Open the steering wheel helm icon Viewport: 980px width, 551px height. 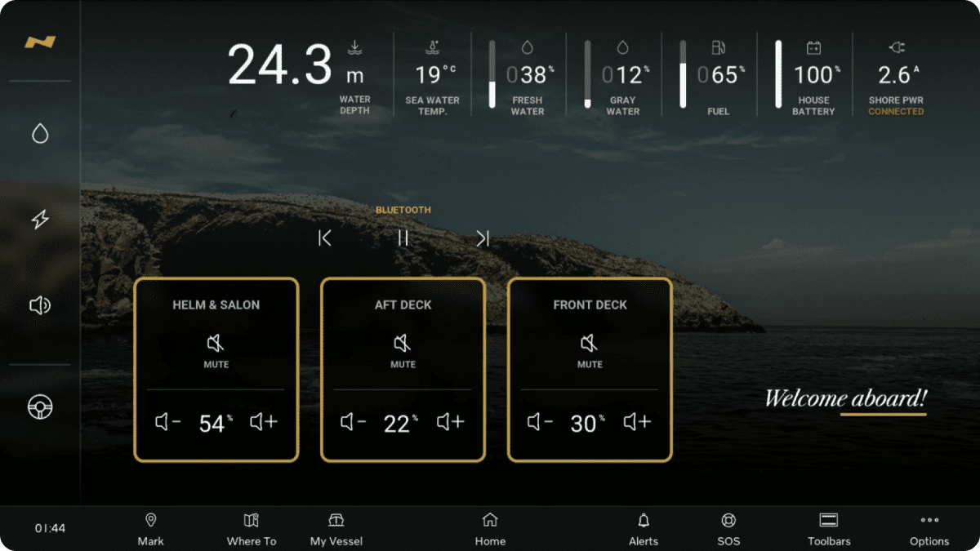(x=40, y=407)
